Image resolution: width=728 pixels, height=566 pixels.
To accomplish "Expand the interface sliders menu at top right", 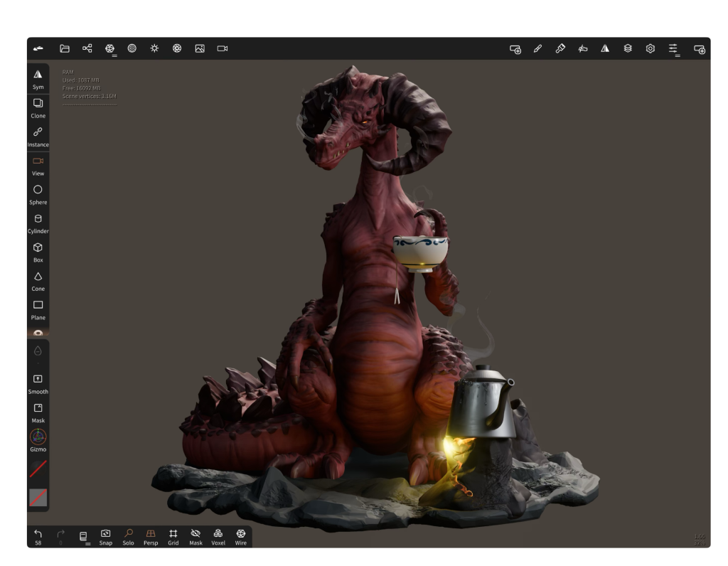I will click(673, 48).
